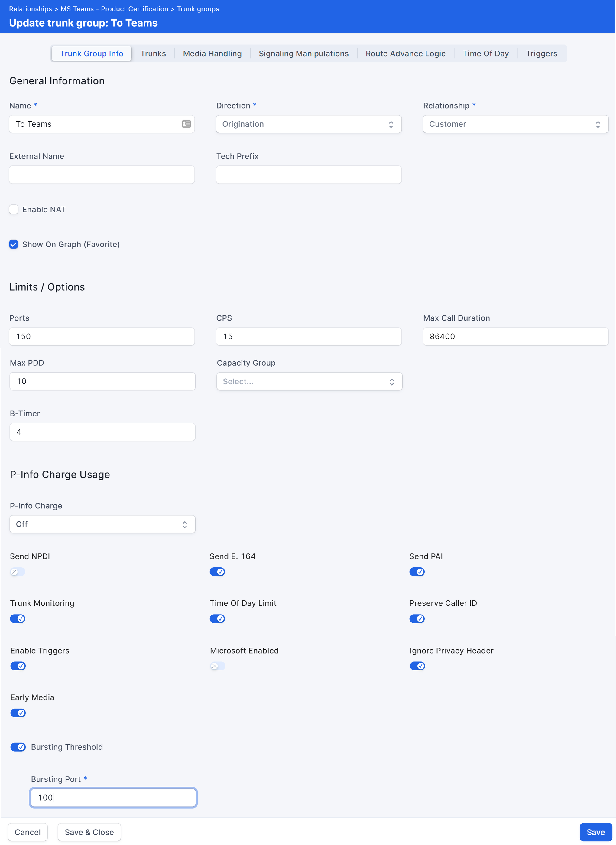The image size is (616, 845).
Task: Disable the Send E. 164 toggle
Action: tap(217, 572)
